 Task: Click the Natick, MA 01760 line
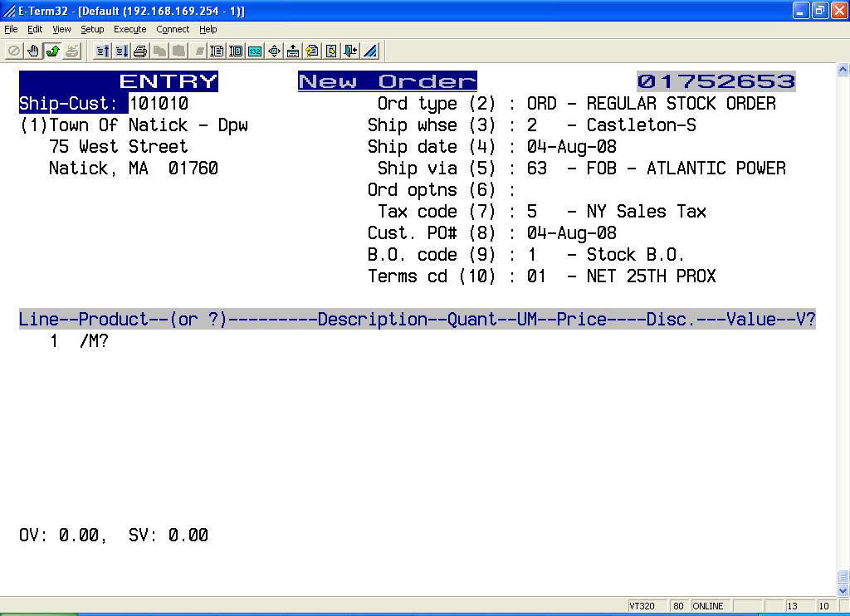point(134,169)
